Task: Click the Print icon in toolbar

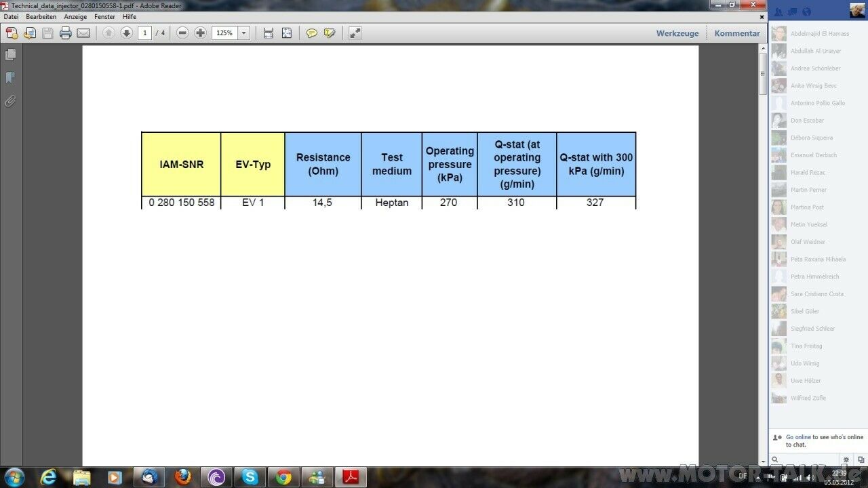Action: click(65, 33)
